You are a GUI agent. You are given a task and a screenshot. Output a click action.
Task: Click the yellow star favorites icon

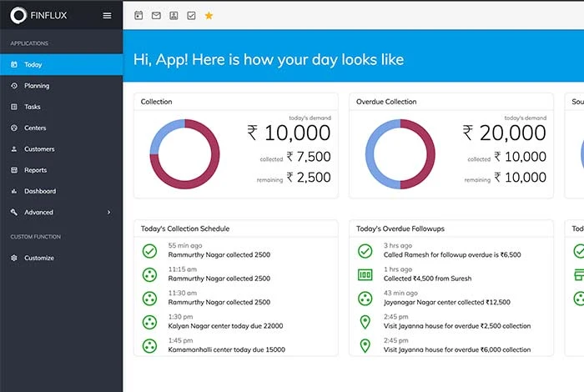pyautogui.click(x=209, y=15)
